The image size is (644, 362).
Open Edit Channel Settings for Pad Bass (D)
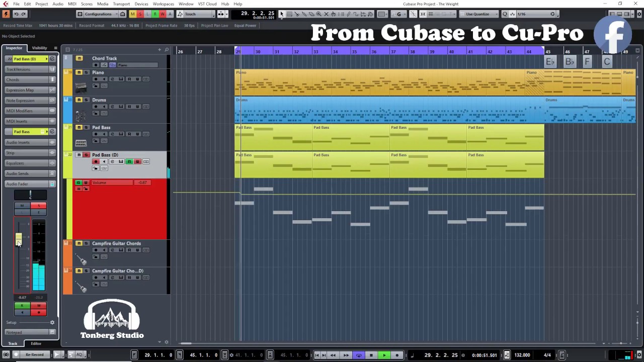pyautogui.click(x=113, y=161)
